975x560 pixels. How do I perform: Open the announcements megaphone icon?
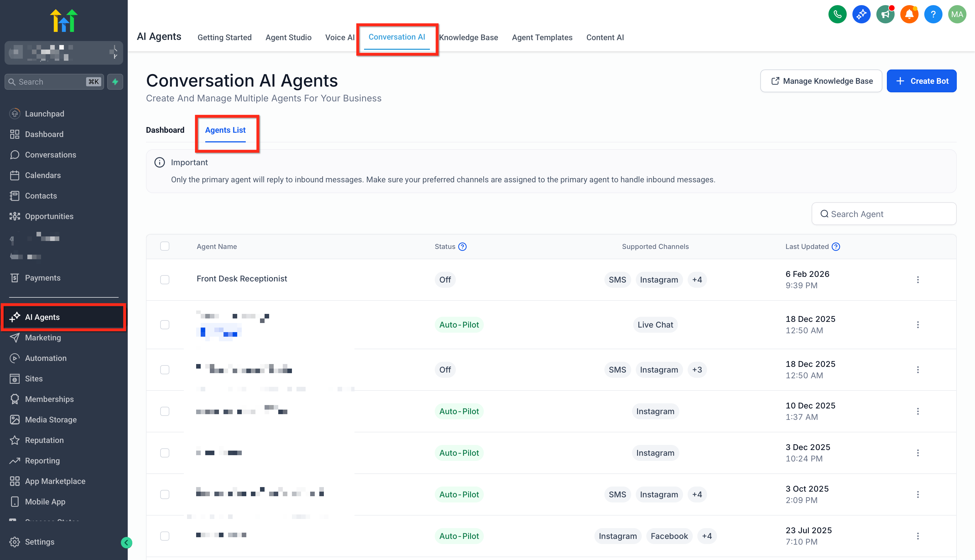click(x=885, y=15)
